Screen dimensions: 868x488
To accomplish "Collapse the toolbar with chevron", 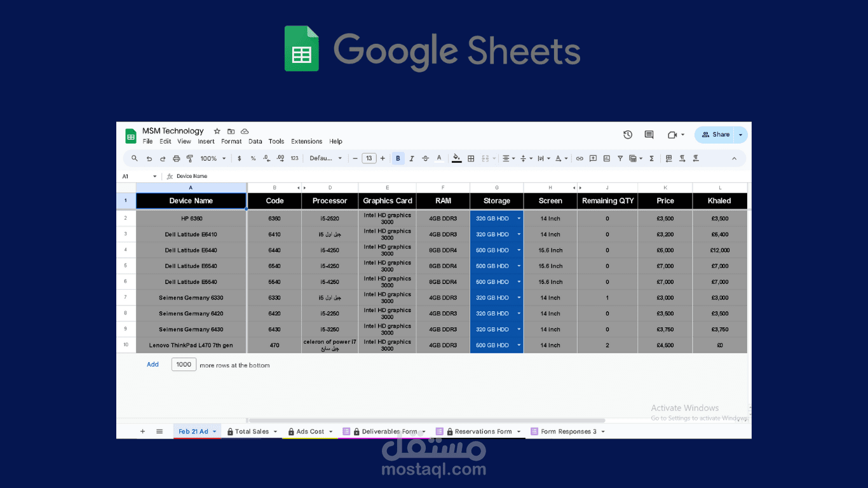I will [x=734, y=159].
